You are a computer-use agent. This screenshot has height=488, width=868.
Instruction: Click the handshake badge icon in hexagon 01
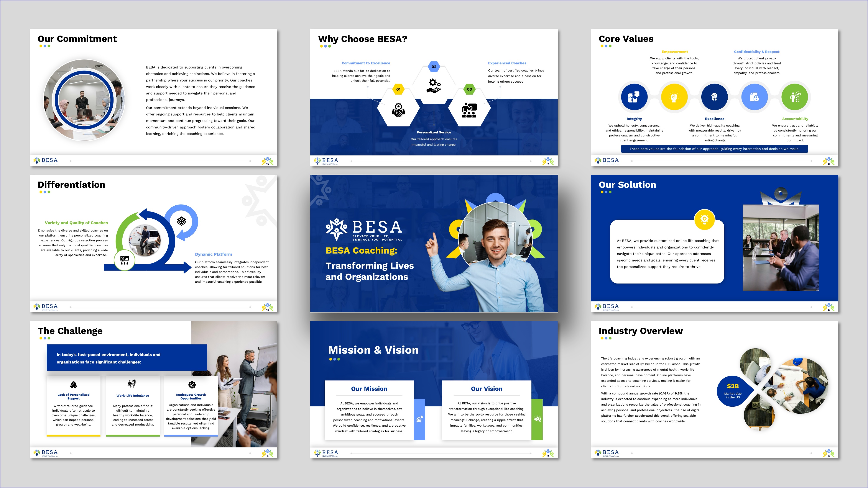point(398,110)
